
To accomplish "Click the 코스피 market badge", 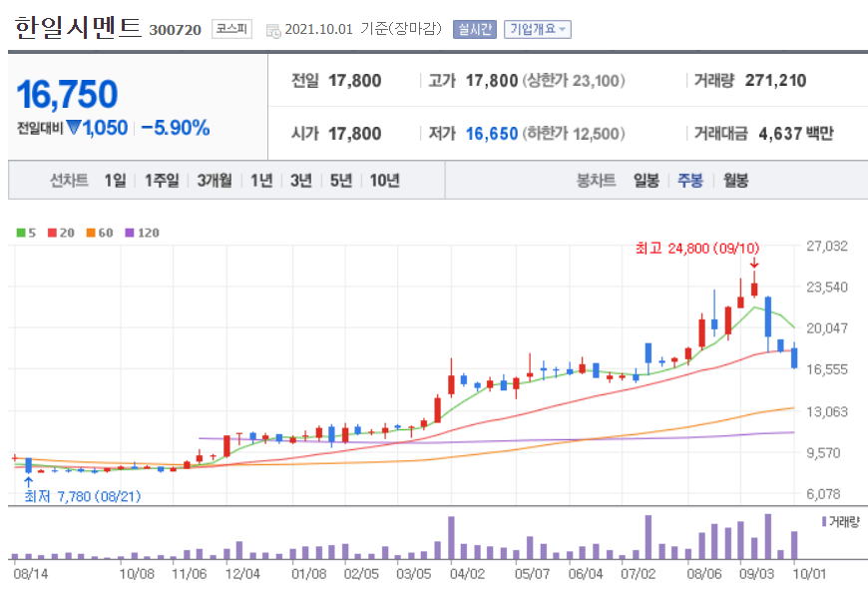I will [230, 29].
